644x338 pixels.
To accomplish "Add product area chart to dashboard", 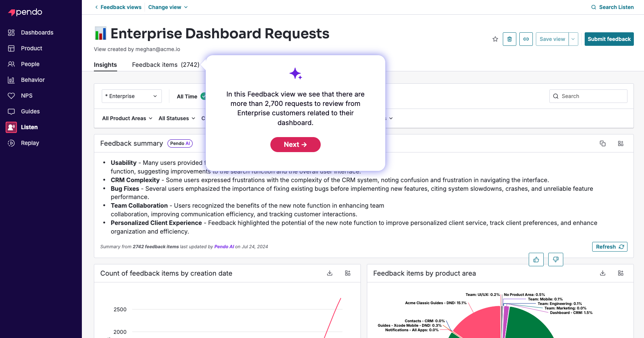I will [x=621, y=273].
